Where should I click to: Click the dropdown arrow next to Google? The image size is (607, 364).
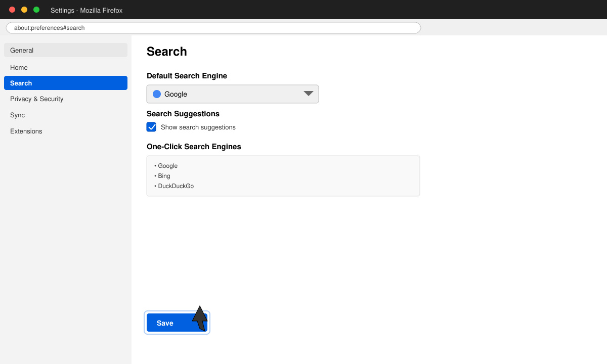coord(309,94)
